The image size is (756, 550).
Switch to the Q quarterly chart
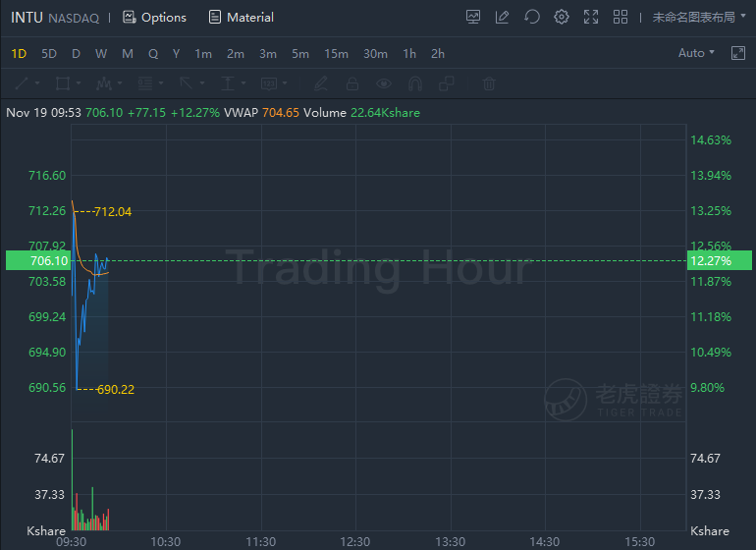tap(153, 54)
